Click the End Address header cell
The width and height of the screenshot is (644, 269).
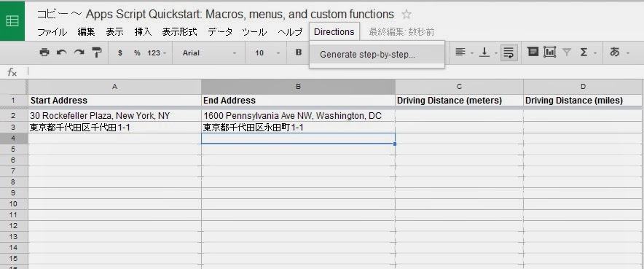pos(298,100)
